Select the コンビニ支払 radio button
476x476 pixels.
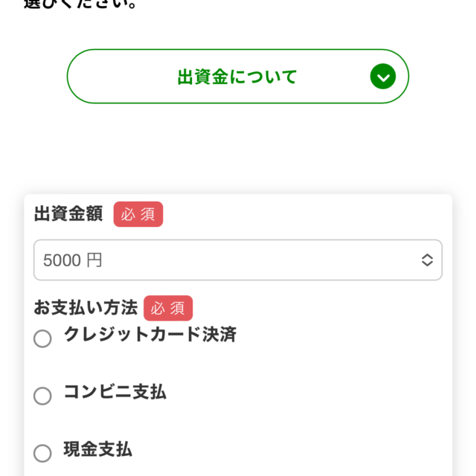pyautogui.click(x=43, y=396)
